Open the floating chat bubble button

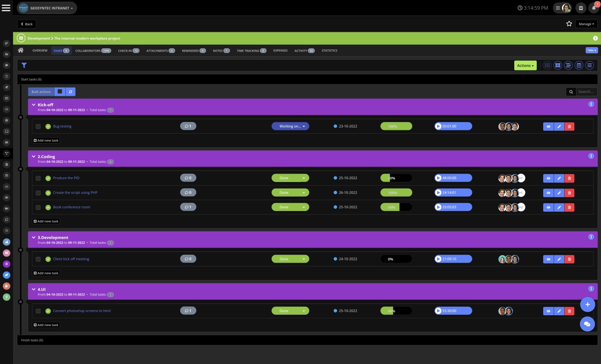tap(587, 324)
